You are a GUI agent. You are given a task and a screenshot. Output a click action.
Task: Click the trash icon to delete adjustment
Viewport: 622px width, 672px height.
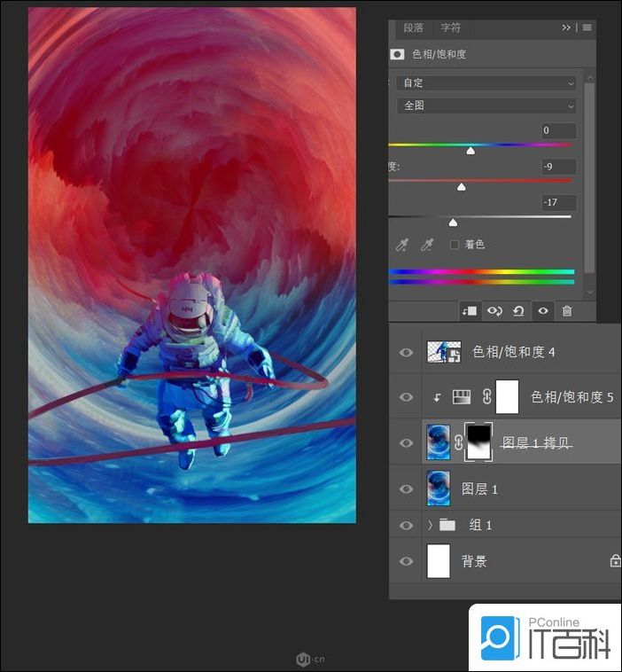click(x=567, y=311)
